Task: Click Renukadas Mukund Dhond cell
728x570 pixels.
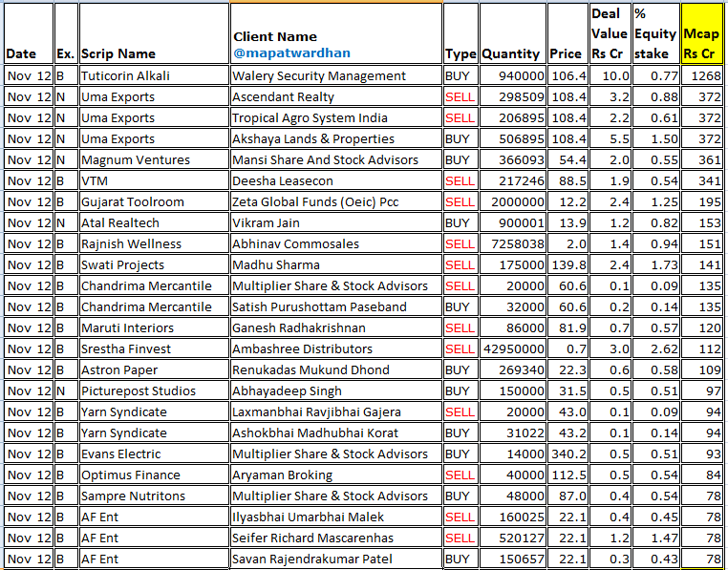Action: click(336, 369)
